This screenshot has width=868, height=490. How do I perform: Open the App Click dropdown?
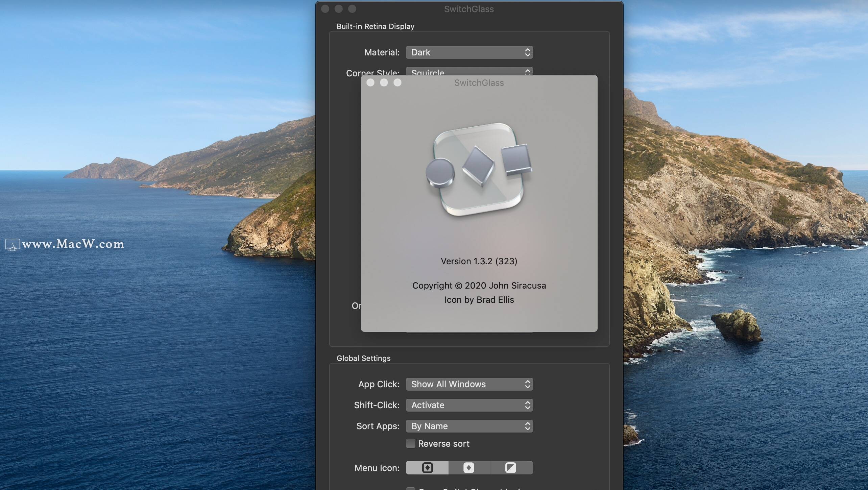click(x=469, y=384)
